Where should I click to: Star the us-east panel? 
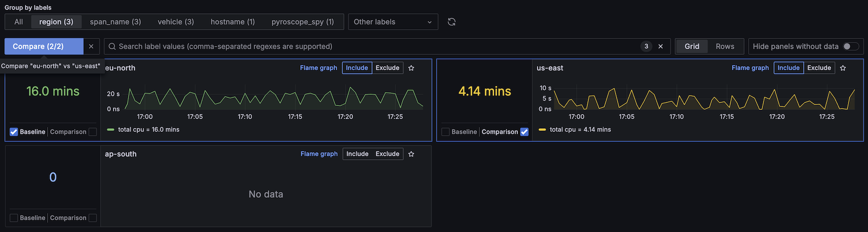843,68
